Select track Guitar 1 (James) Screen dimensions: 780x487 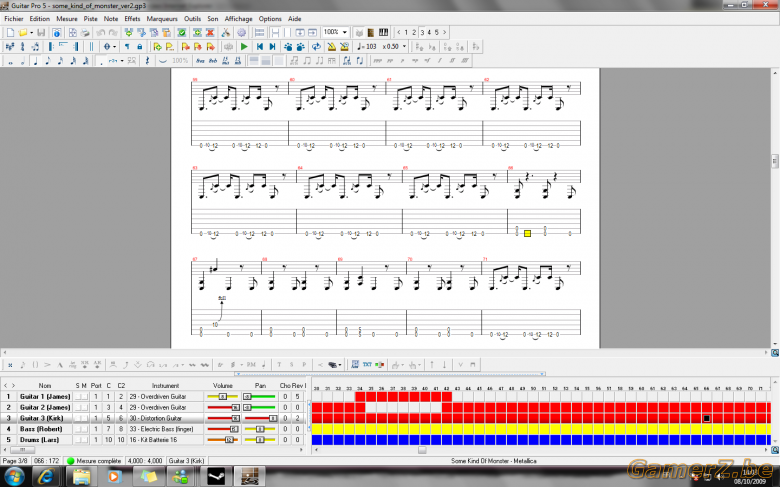[45, 396]
